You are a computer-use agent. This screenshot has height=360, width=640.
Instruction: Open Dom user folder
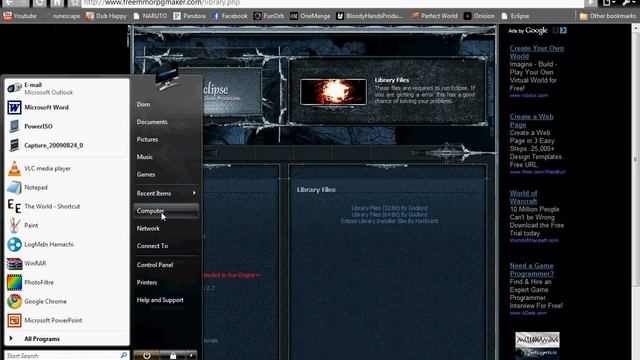(x=143, y=104)
